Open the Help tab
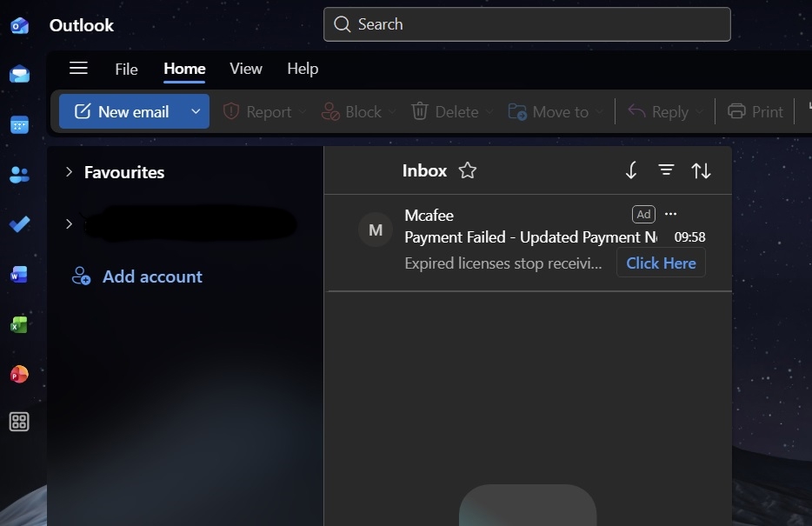The height and width of the screenshot is (526, 812). coord(303,69)
